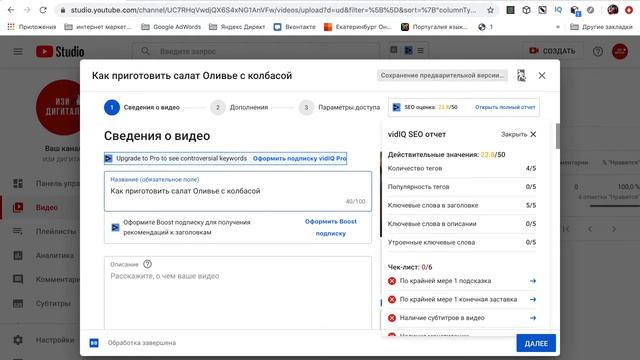Screen dimensions: 640x360
Task: Click red X next to 1 подсказка
Action: coord(392,281)
